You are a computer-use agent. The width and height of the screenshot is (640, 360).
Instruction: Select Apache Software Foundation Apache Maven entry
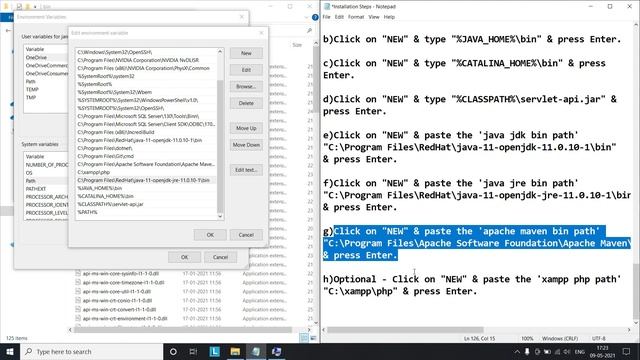point(146,164)
